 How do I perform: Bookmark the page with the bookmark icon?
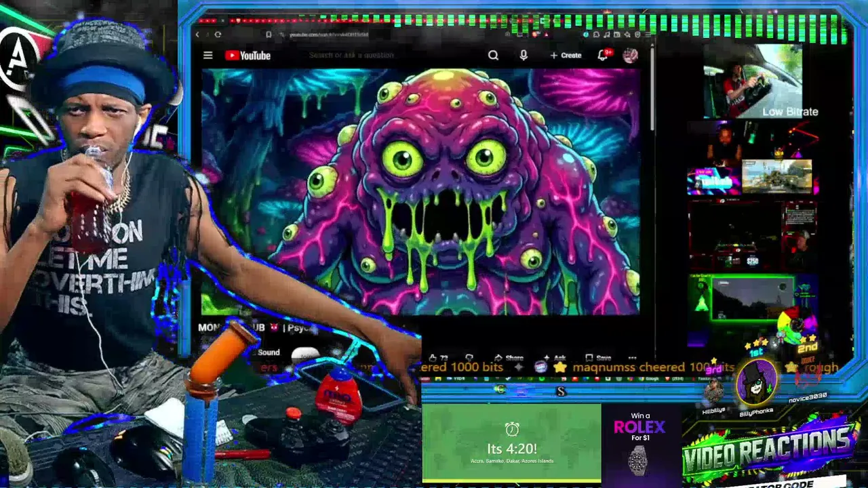pos(269,35)
